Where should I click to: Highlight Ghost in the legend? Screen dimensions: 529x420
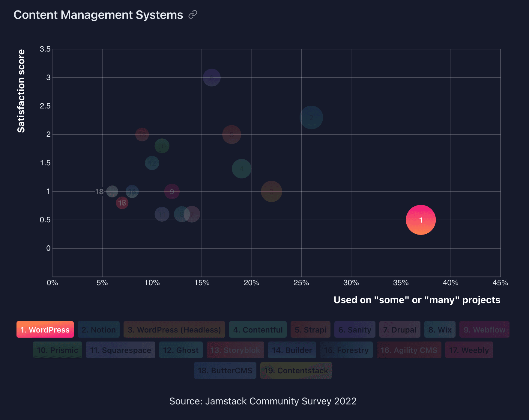(x=181, y=350)
